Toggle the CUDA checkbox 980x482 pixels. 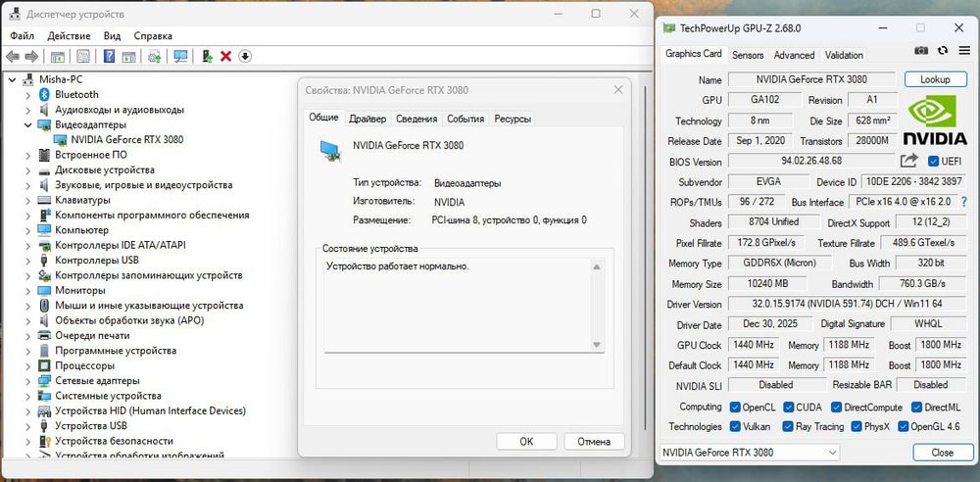point(789,407)
